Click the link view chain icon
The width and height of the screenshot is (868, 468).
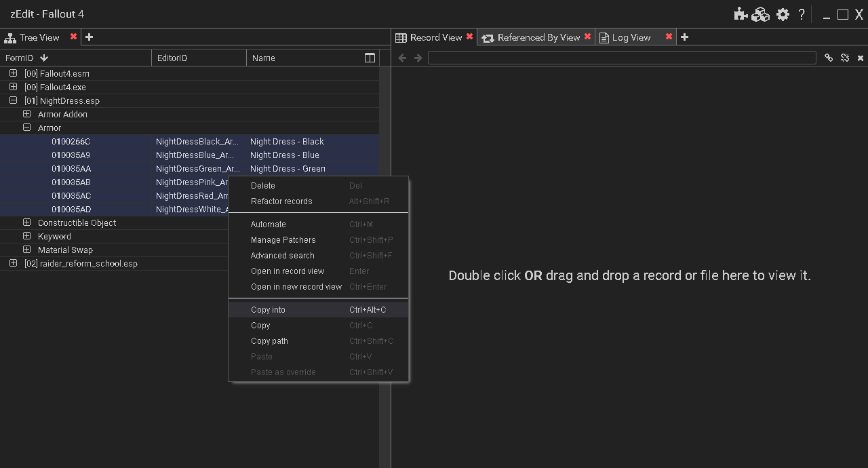pos(829,58)
